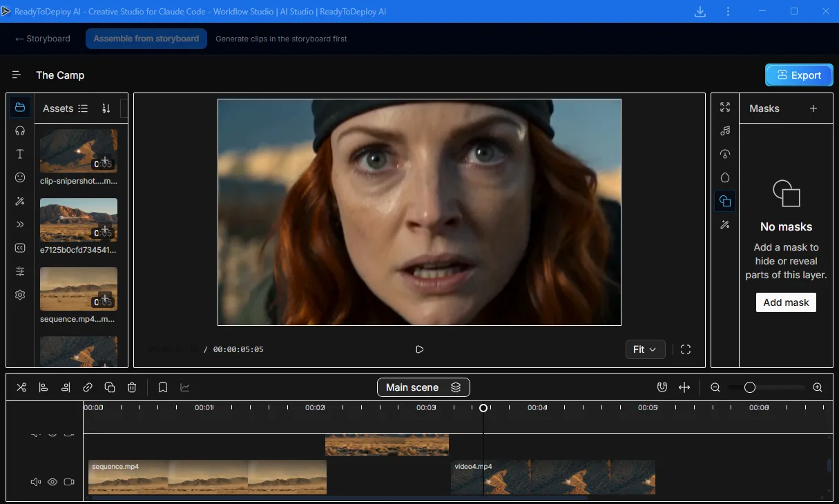Fit timeline to width

684,387
